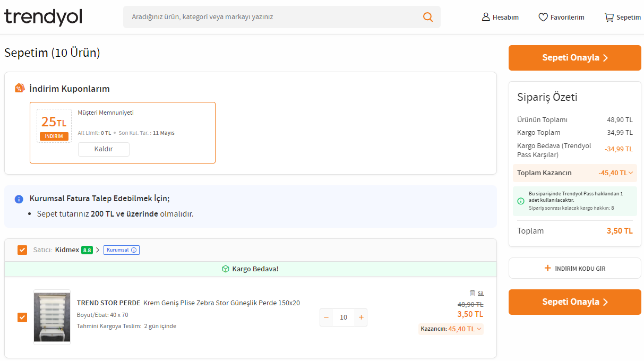
Task: Click the quantity field showing 10
Action: (x=344, y=317)
